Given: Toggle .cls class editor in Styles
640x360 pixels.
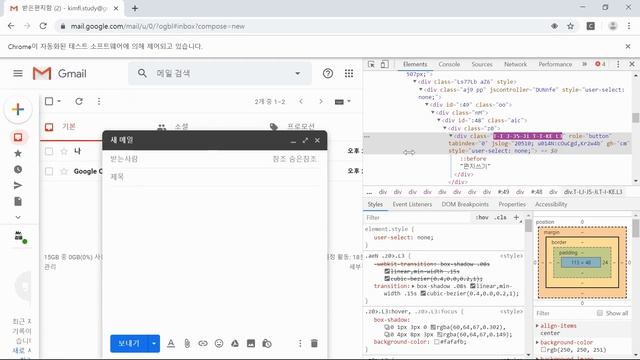Looking at the screenshot, I should [500, 218].
